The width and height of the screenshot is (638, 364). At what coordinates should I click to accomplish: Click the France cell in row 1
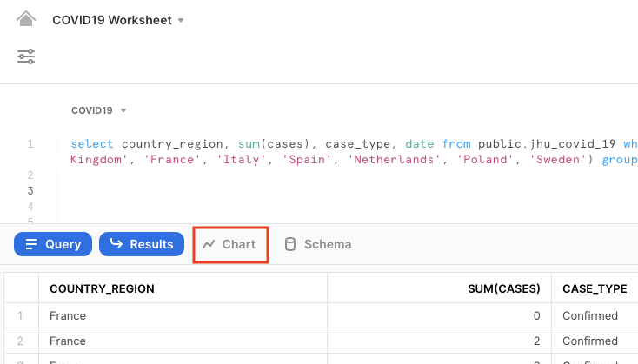[x=68, y=315]
